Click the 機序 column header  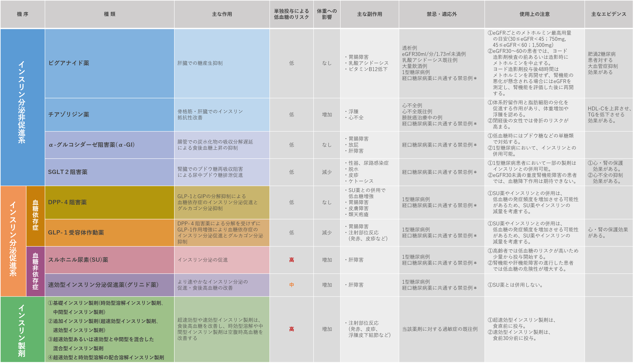(22, 14)
